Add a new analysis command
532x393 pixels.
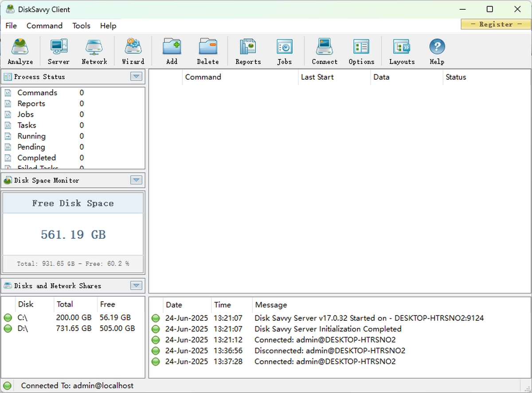(x=172, y=51)
